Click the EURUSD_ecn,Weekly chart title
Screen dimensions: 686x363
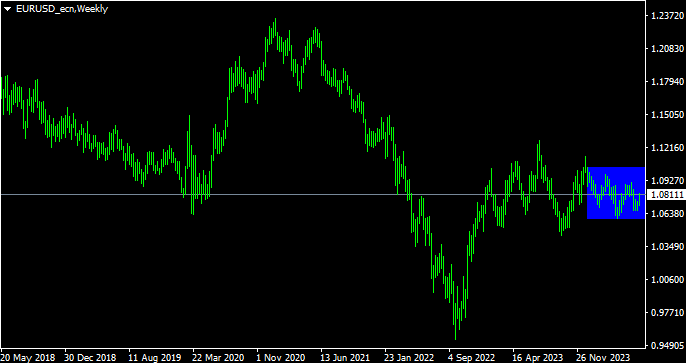pyautogui.click(x=62, y=9)
